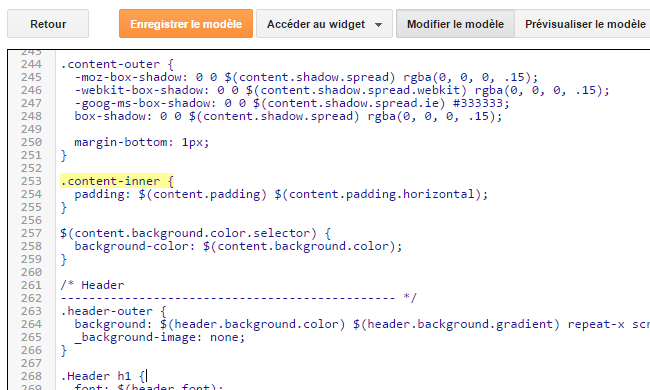Place cursor at background-color property line
The height and width of the screenshot is (390, 650).
point(238,246)
